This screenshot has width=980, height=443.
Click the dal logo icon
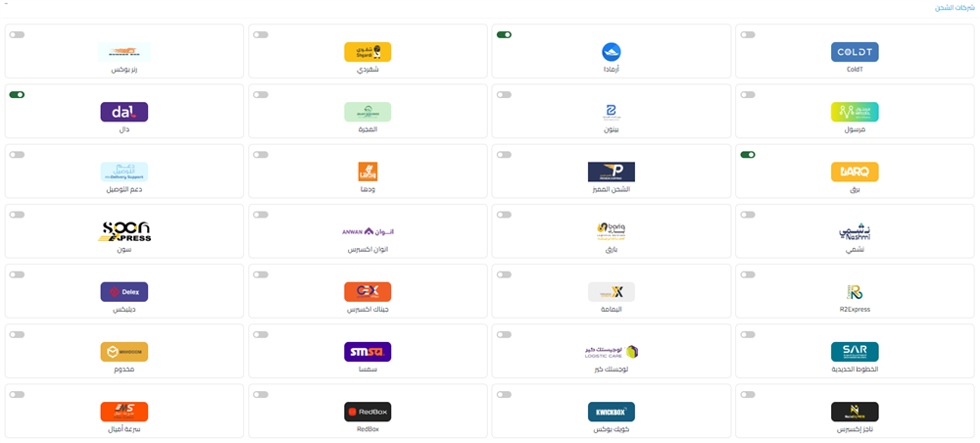click(x=124, y=112)
